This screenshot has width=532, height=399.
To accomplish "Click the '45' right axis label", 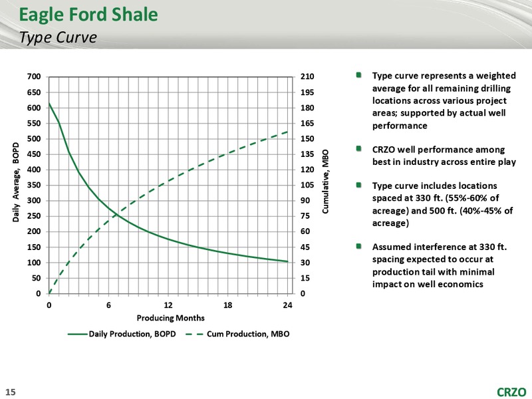I will (305, 247).
